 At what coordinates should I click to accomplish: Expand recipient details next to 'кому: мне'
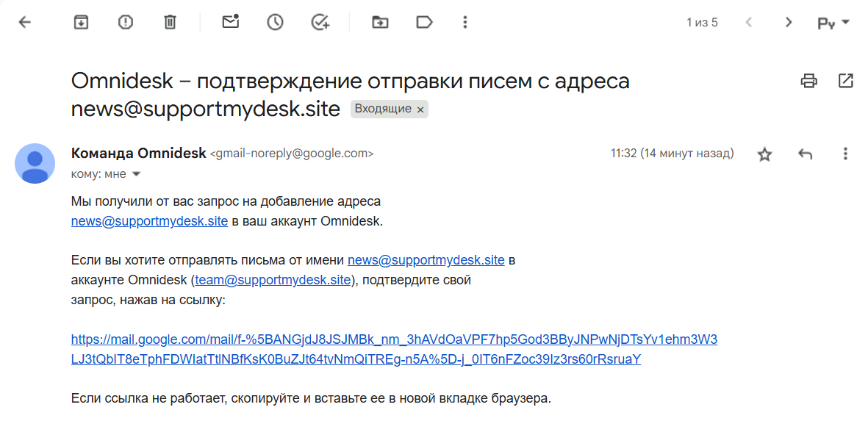pos(135,174)
